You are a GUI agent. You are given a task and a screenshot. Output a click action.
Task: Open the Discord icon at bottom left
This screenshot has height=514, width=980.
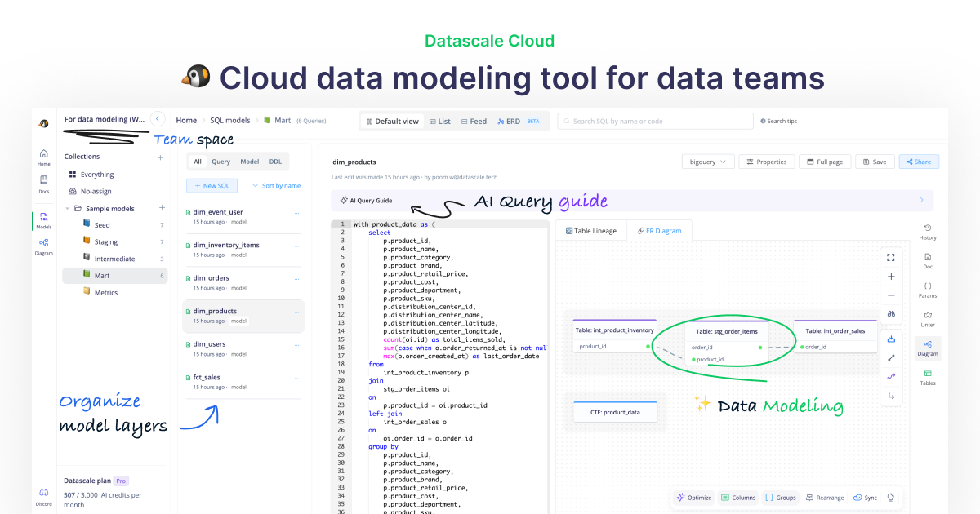coord(43,490)
